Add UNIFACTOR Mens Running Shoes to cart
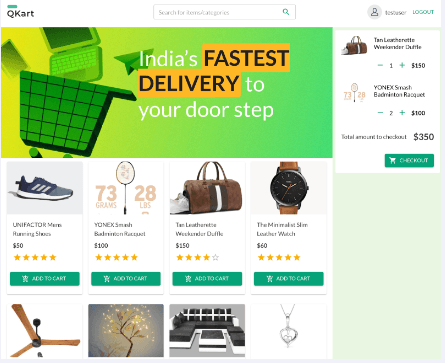This screenshot has width=445, height=363. coord(45,279)
